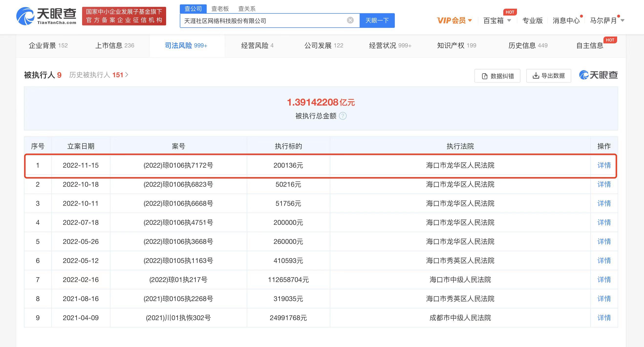Open 详情 for case 琼0106执6823号
644x347 pixels.
[x=604, y=184]
